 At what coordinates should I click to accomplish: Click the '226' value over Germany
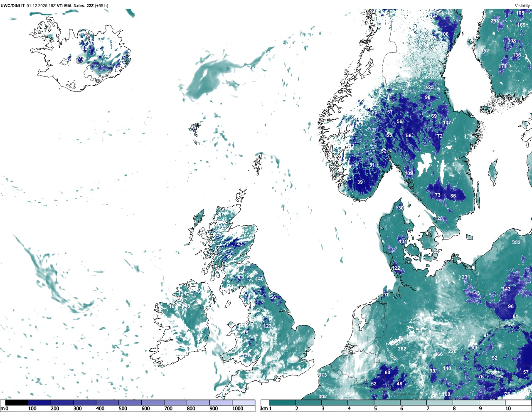point(452,351)
